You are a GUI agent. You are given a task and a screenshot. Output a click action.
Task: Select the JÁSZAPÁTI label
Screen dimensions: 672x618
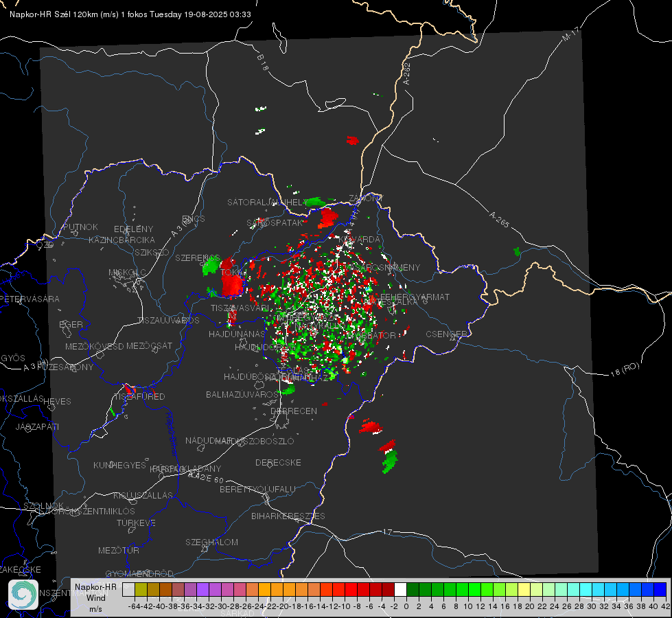tap(37, 426)
